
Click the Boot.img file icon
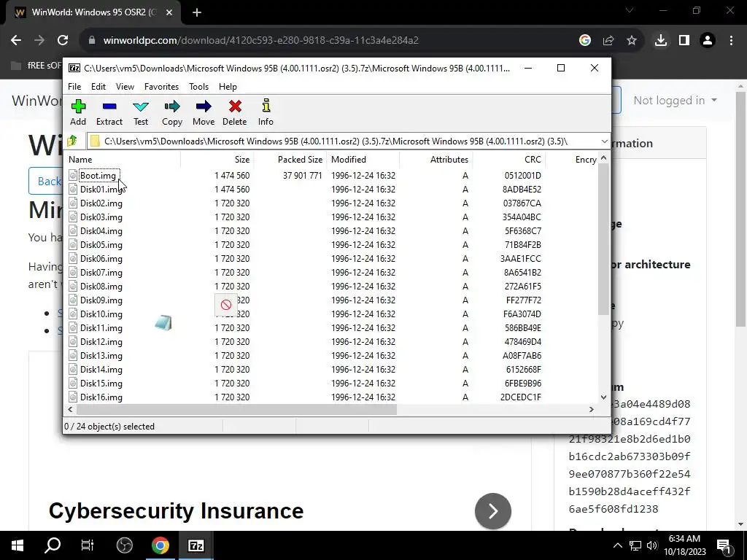click(x=73, y=175)
